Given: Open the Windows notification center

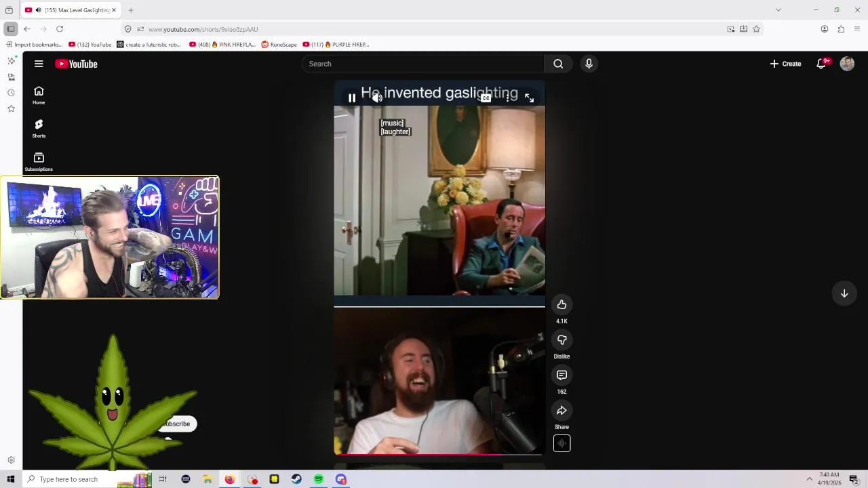Looking at the screenshot, I should 854,479.
